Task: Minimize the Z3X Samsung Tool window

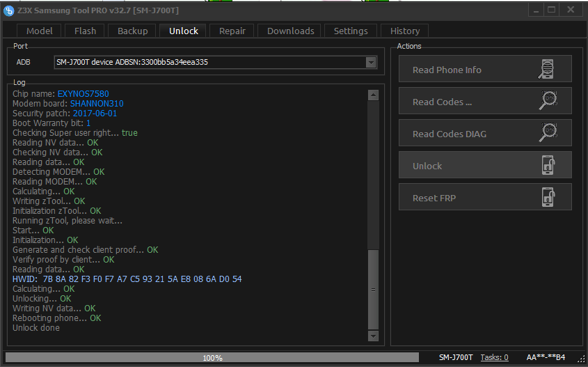Action: tap(537, 10)
